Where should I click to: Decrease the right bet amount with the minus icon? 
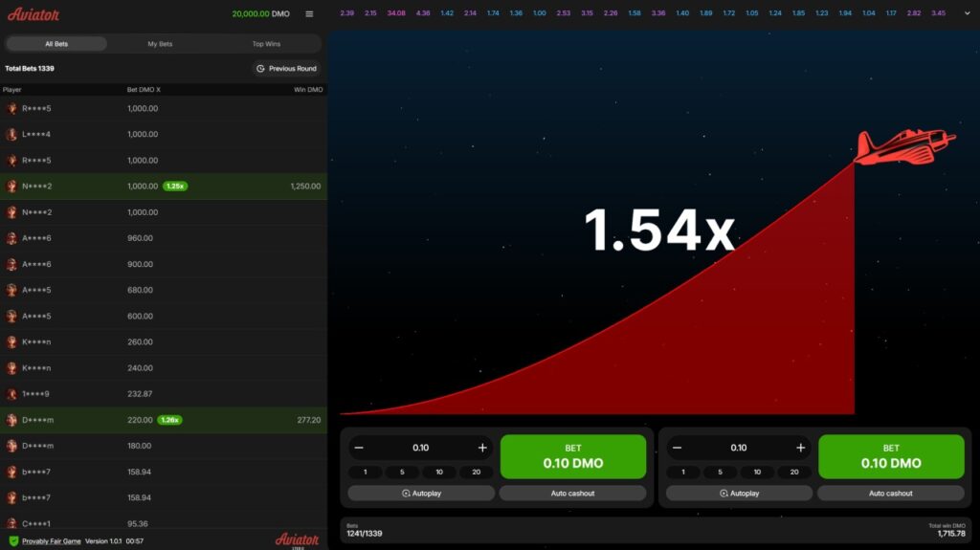click(x=677, y=448)
